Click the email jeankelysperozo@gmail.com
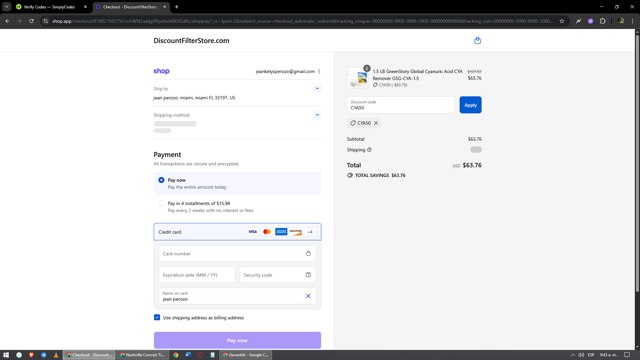Screen dimensions: 640x360 coord(285,71)
